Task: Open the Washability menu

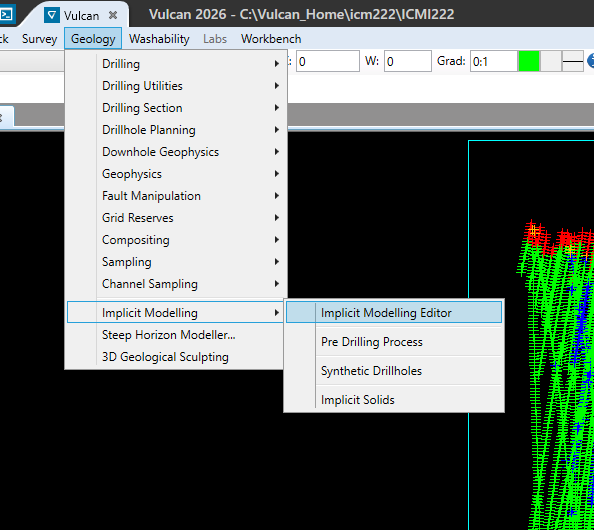Action: pos(159,39)
